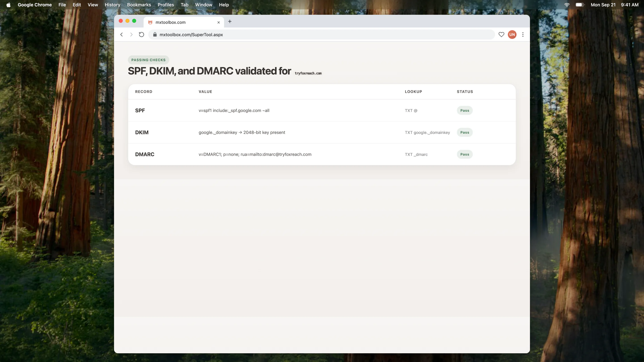Click the LOOKUP column header

(x=413, y=92)
